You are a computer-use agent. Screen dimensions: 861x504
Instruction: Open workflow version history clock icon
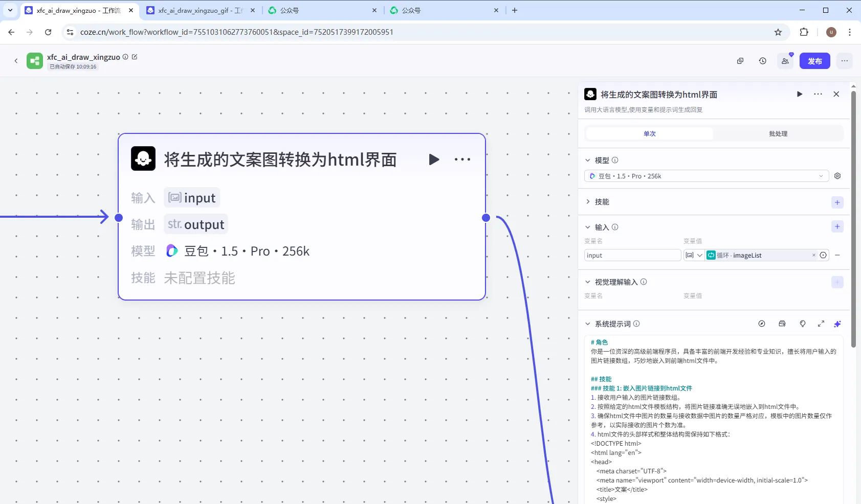click(x=762, y=61)
